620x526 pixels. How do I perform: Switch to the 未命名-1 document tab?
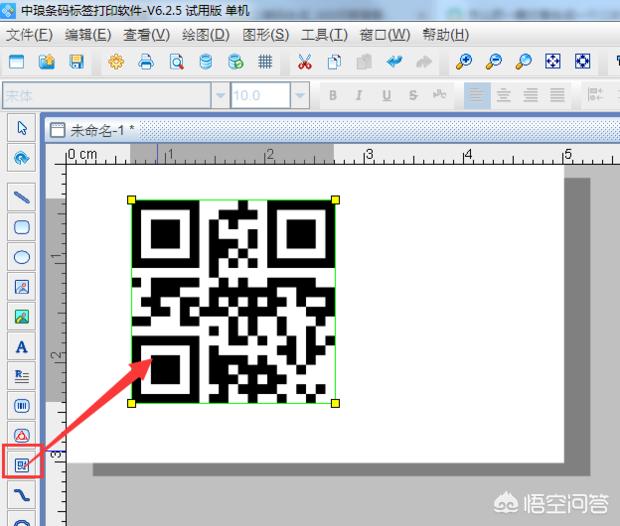92,130
